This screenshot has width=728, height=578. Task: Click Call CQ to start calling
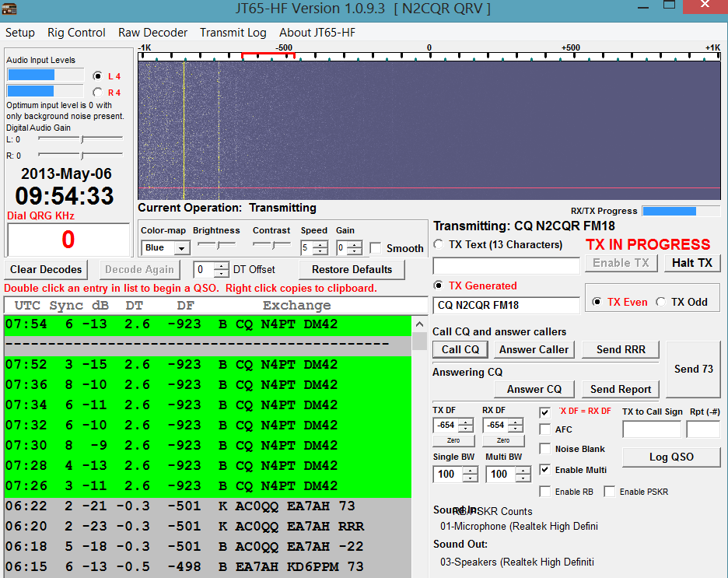click(460, 349)
